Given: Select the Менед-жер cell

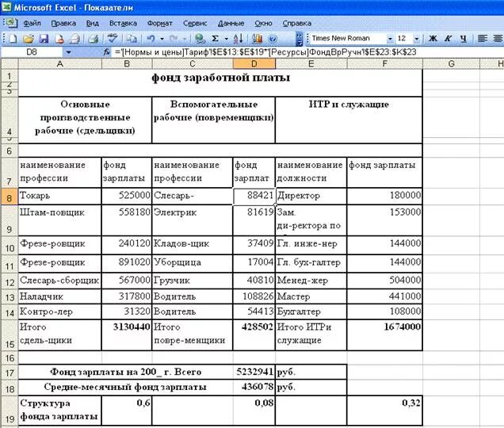Looking at the screenshot, I should tap(311, 281).
